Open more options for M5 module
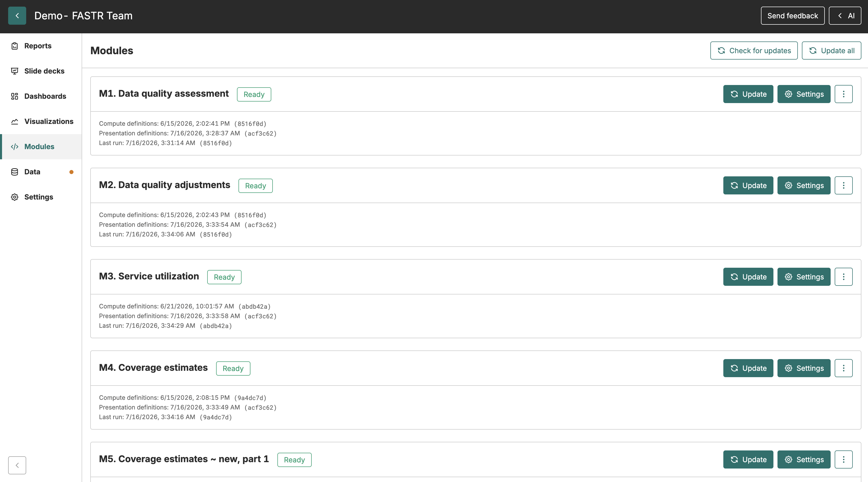 coord(843,459)
